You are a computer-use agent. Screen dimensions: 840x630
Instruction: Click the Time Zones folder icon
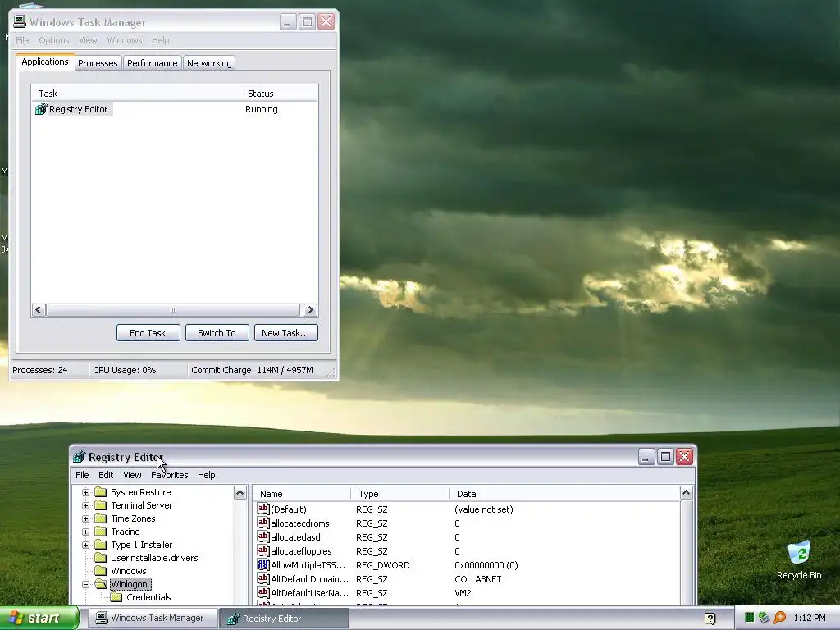[101, 518]
